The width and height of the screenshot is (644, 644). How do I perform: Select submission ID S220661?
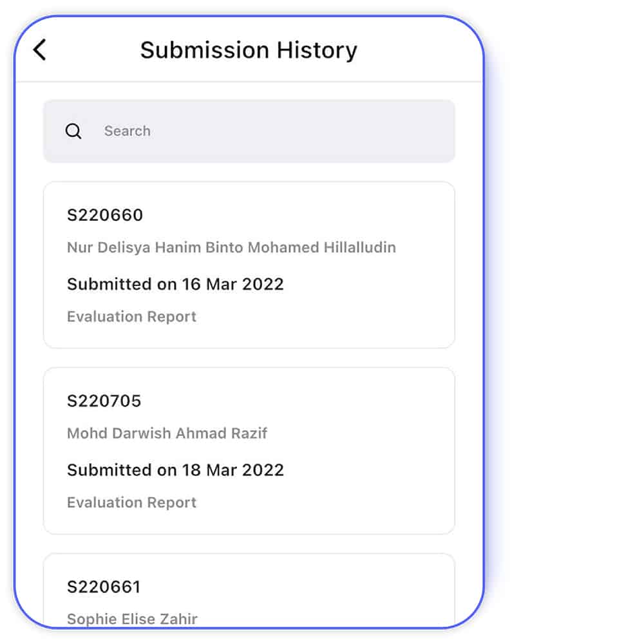tap(104, 587)
